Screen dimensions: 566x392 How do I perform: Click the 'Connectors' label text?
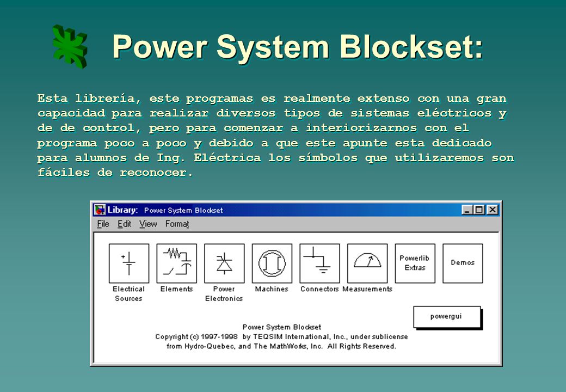coord(319,289)
